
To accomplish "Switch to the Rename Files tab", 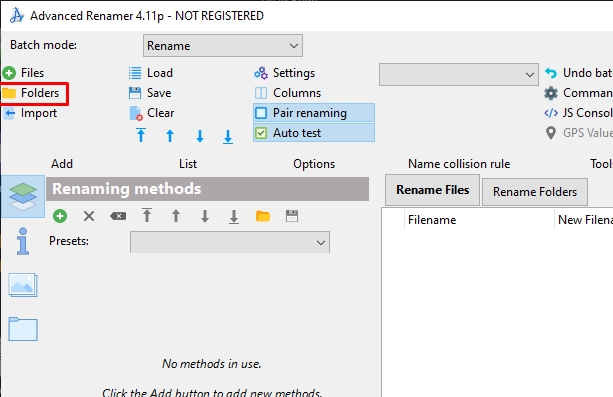I will coord(432,190).
